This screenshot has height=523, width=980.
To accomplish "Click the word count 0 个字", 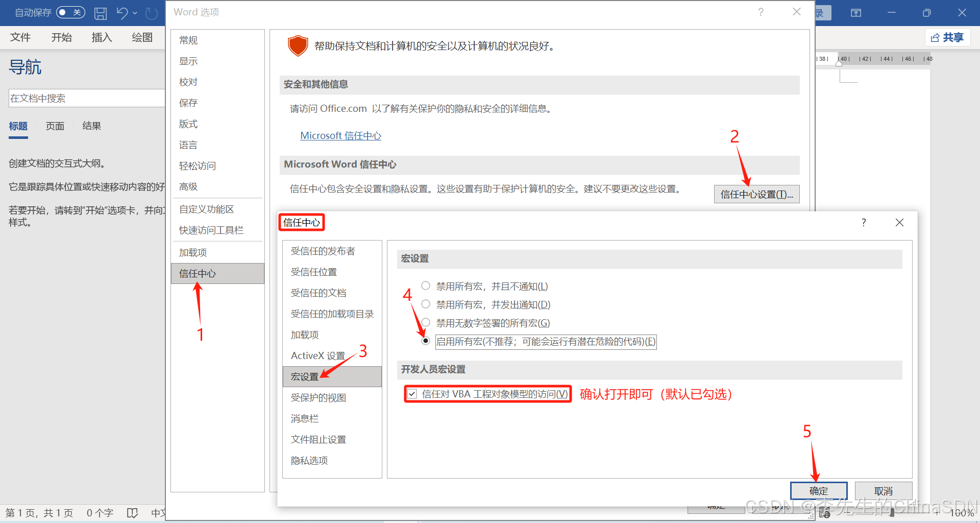I will pyautogui.click(x=100, y=513).
